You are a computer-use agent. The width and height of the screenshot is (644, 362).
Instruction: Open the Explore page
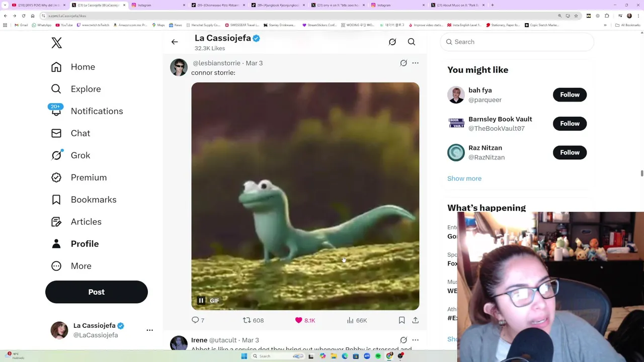pos(76,89)
